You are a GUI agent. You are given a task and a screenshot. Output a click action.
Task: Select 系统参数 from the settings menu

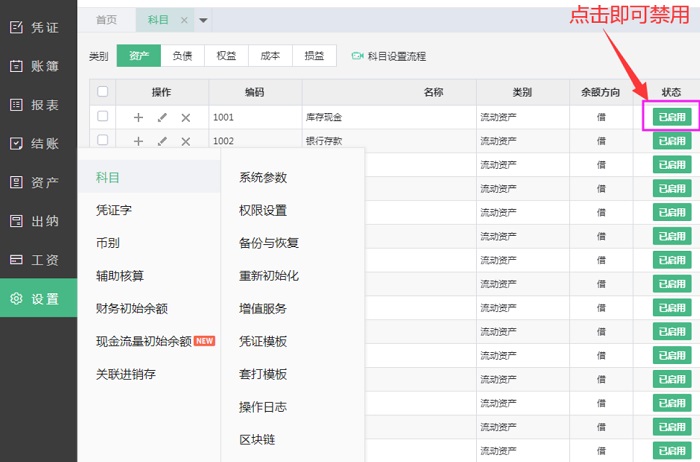263,178
